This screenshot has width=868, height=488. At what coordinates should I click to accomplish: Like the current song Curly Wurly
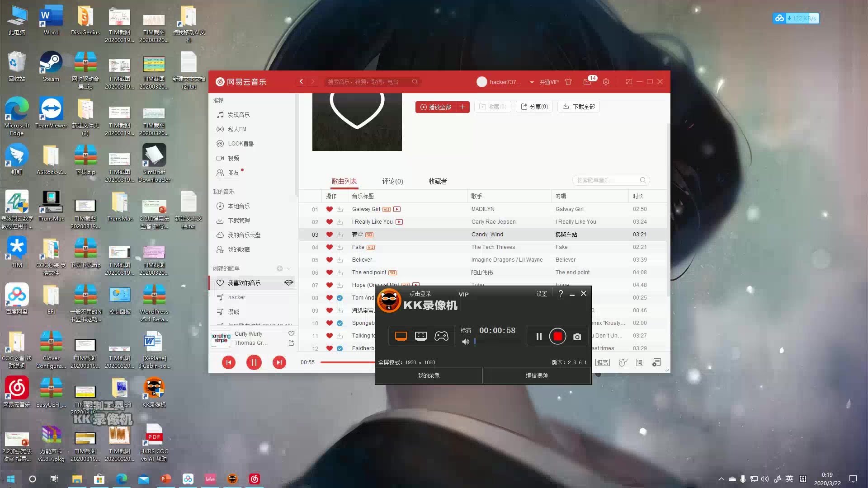pos(291,333)
